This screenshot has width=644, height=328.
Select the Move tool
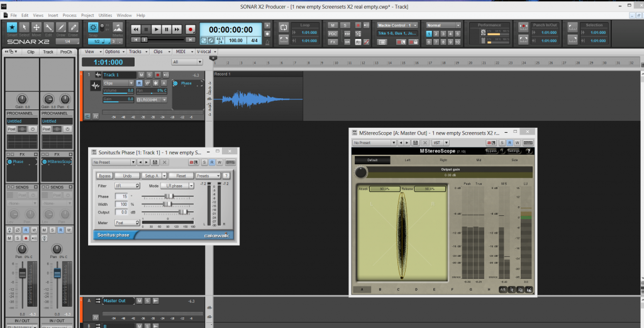point(37,28)
